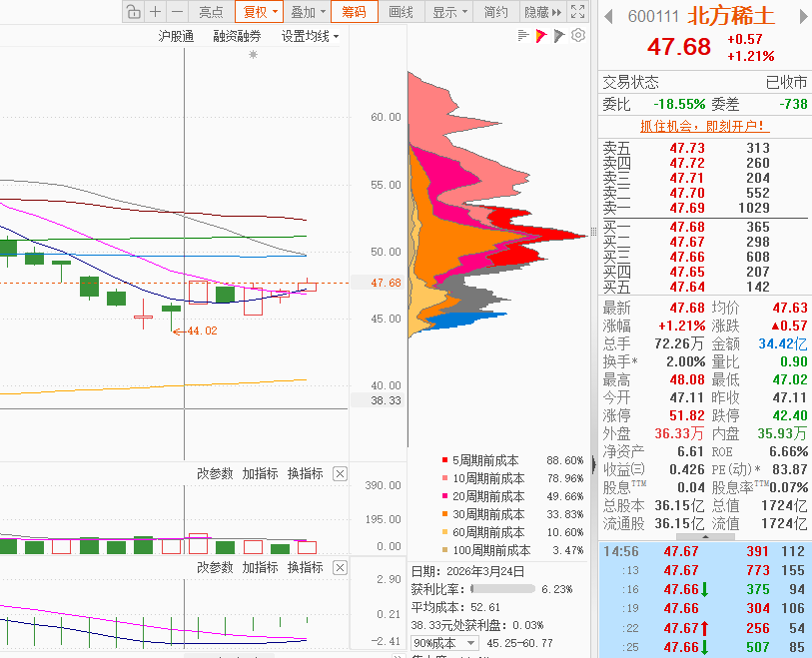Click 委比 value -18.55%

[x=679, y=104]
